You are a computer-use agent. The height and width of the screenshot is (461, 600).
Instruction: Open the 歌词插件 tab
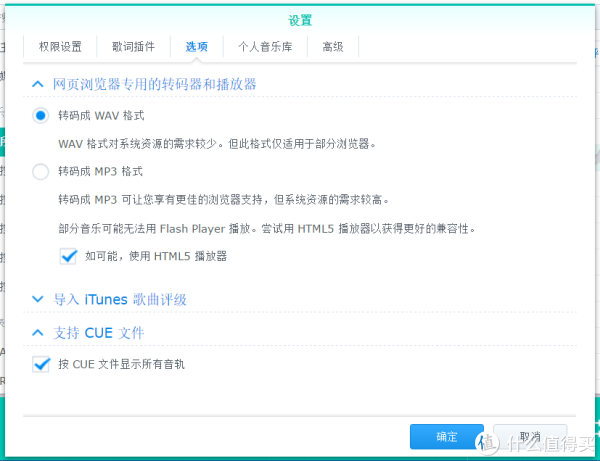(133, 46)
